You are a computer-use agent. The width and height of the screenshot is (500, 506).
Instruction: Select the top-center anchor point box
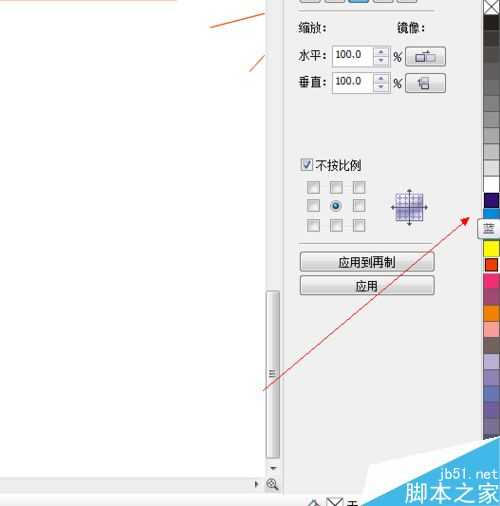(x=336, y=188)
